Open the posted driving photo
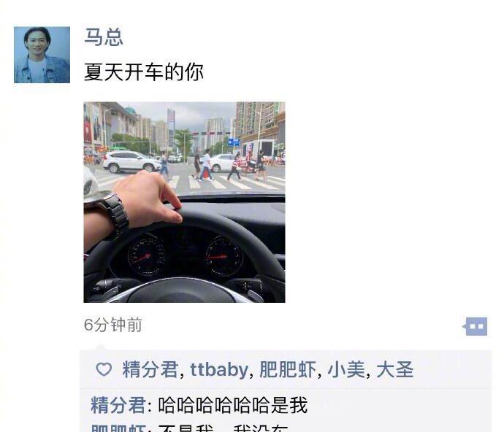The height and width of the screenshot is (432, 504). point(184,202)
